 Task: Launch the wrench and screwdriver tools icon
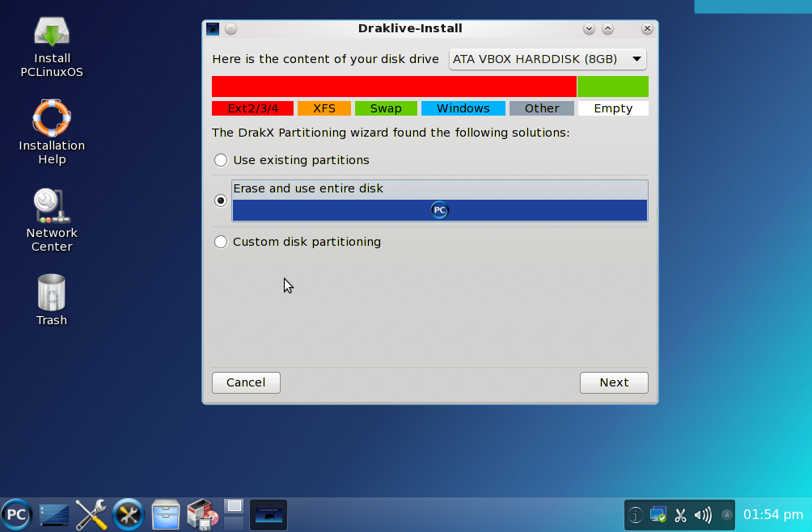[x=91, y=515]
